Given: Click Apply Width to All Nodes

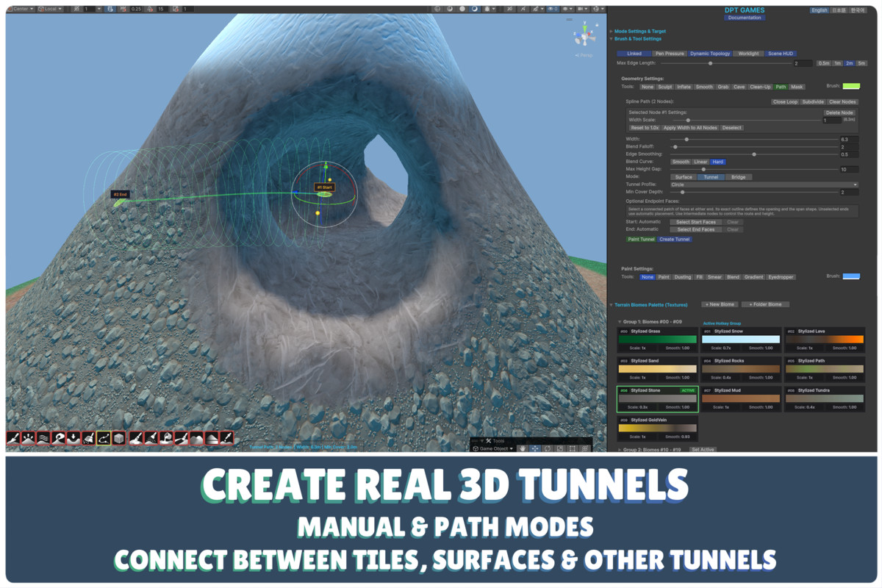Looking at the screenshot, I should [690, 128].
